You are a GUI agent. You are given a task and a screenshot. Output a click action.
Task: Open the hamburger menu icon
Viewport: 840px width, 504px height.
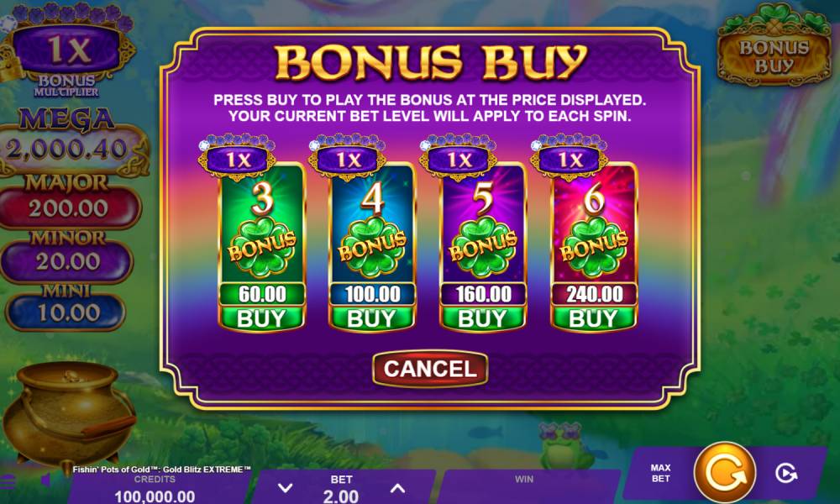[x=7, y=481]
